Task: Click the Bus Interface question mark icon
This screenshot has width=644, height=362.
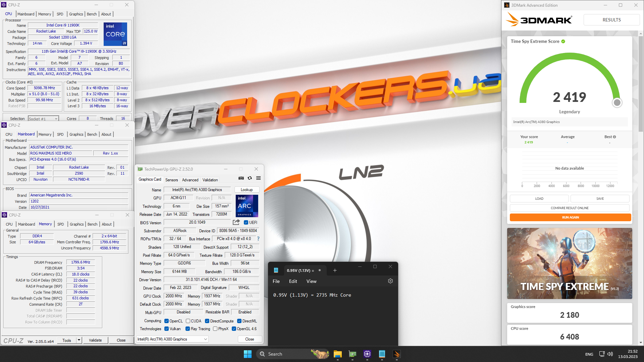Action: [258, 239]
